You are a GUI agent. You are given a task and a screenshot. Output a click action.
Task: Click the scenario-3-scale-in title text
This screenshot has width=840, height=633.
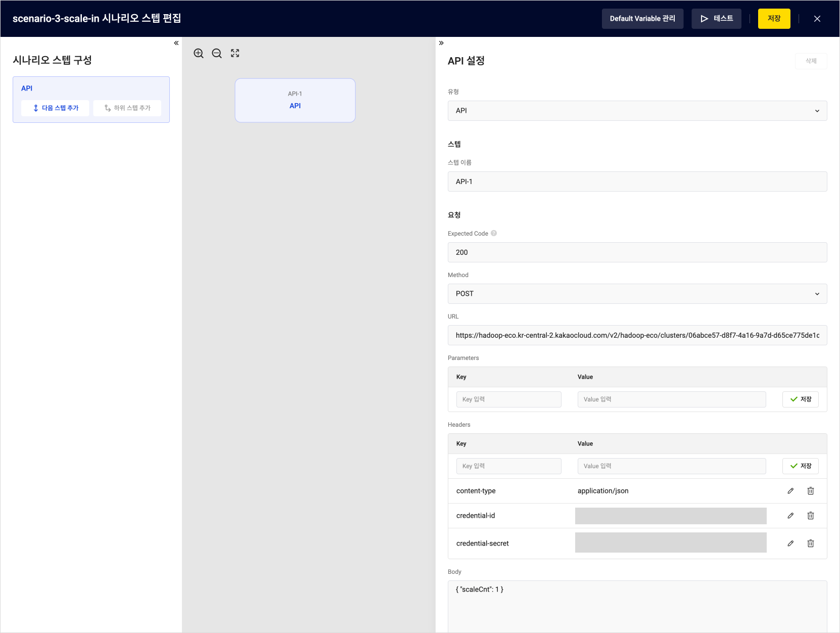(x=97, y=18)
